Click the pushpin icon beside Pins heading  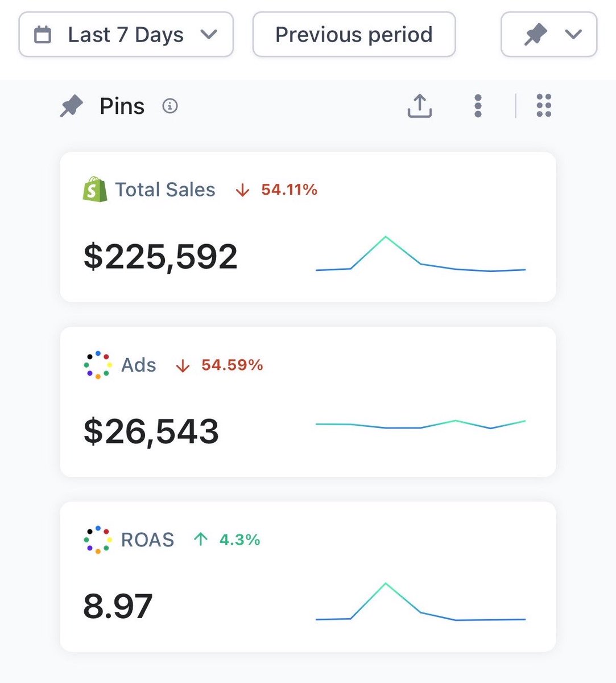pos(72,106)
